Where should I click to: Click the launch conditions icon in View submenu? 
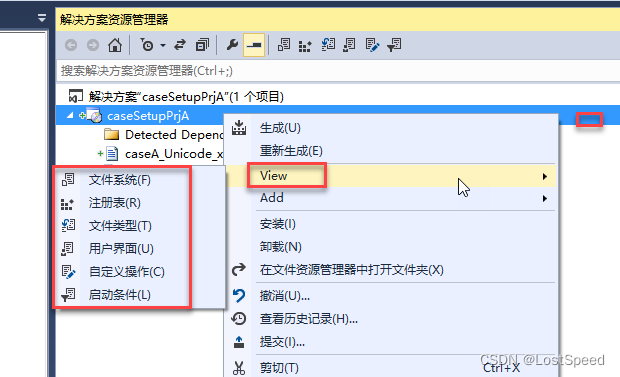[x=68, y=295]
